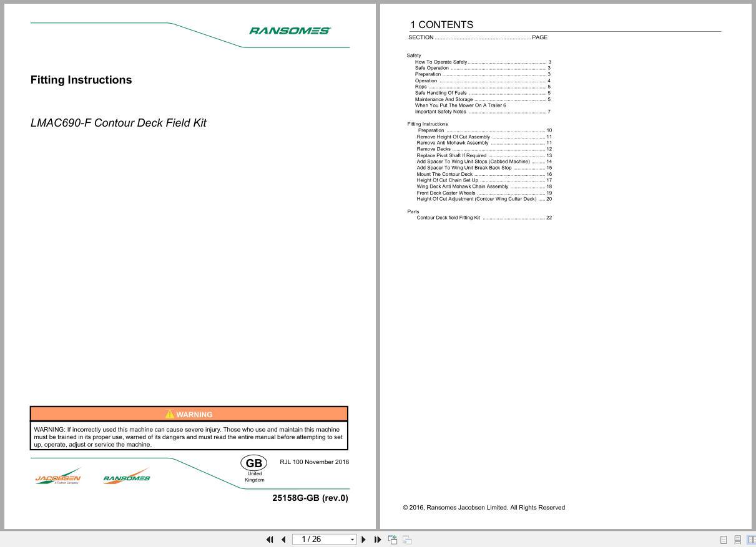Click the copyright notice '© 2016, Ransomes Jacobsen Limited'
This screenshot has height=547, width=756.
[x=484, y=508]
